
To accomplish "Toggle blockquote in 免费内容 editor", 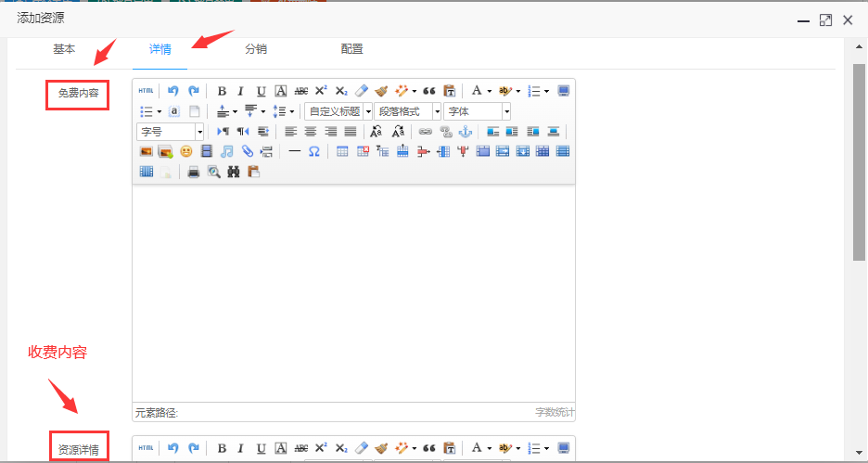I will pyautogui.click(x=429, y=91).
